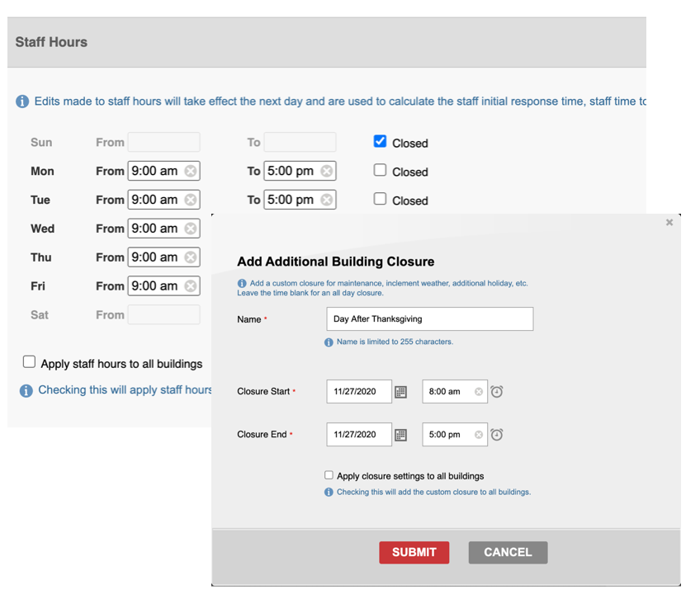This screenshot has width=700, height=599.
Task: Click the closure Name text field
Action: tap(429, 319)
